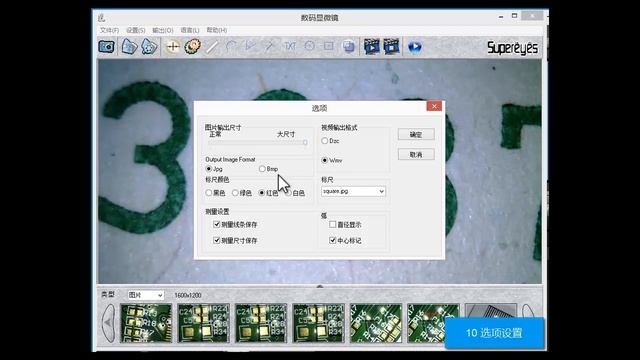
Task: Click the left scroll arrow of the thumbnail strip
Action: click(x=109, y=322)
